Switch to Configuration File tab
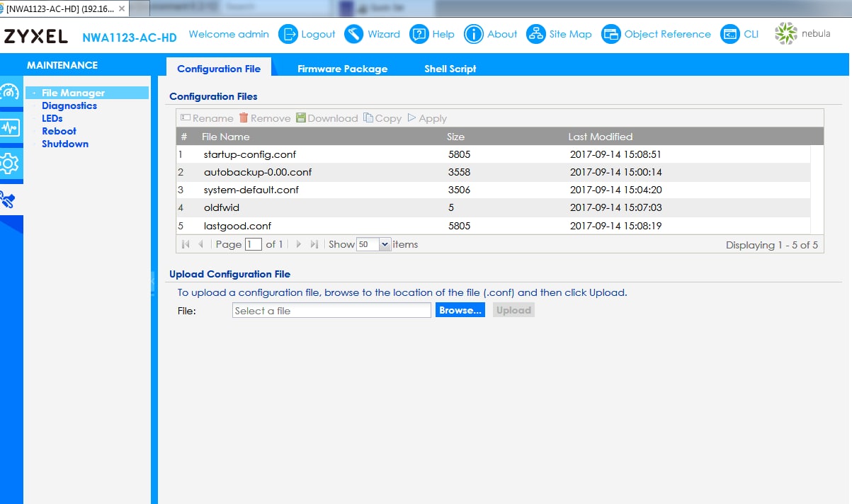 click(219, 69)
